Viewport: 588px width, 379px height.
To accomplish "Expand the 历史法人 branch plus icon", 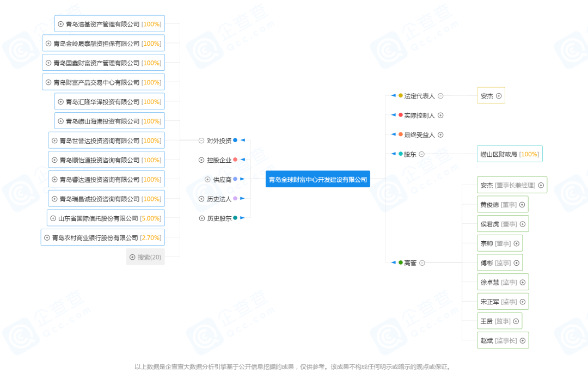I will [x=201, y=199].
